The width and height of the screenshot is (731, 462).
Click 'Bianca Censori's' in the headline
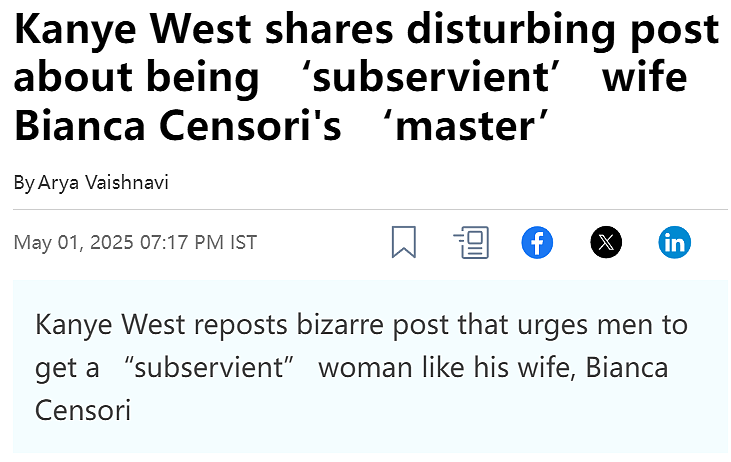178,126
